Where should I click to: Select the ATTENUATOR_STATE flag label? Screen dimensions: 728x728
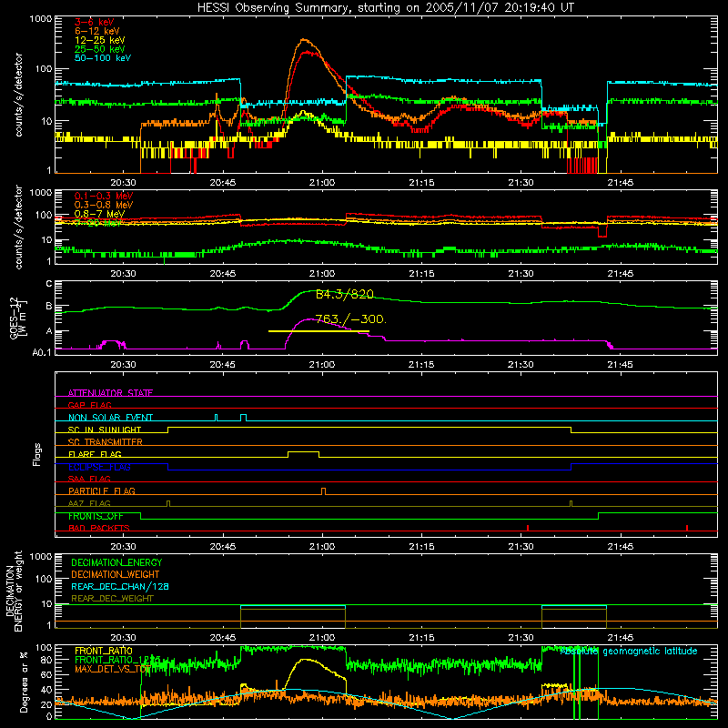click(110, 393)
